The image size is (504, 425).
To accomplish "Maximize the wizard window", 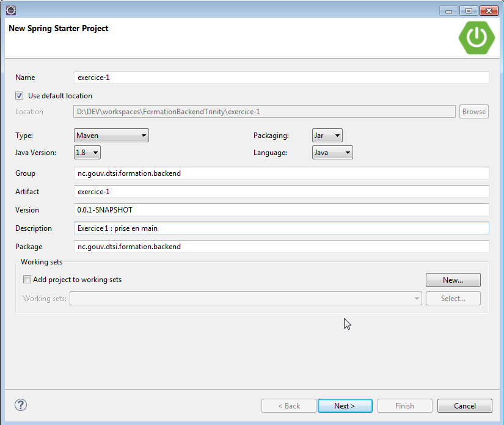I will pos(469,10).
